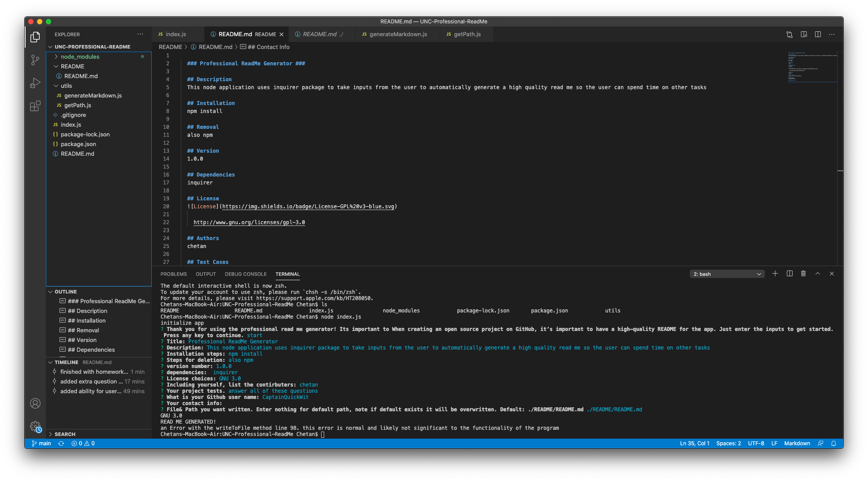Select the TERMINAL panel tab
This screenshot has height=481, width=868.
click(x=288, y=274)
